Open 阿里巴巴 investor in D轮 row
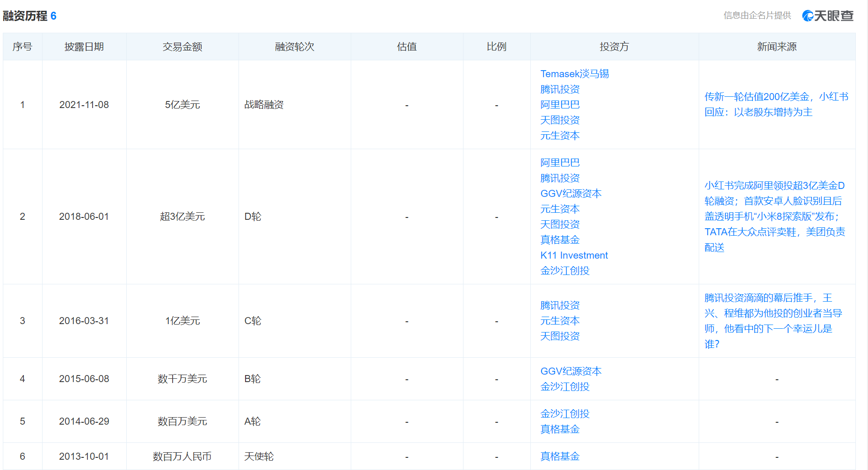 (560, 163)
